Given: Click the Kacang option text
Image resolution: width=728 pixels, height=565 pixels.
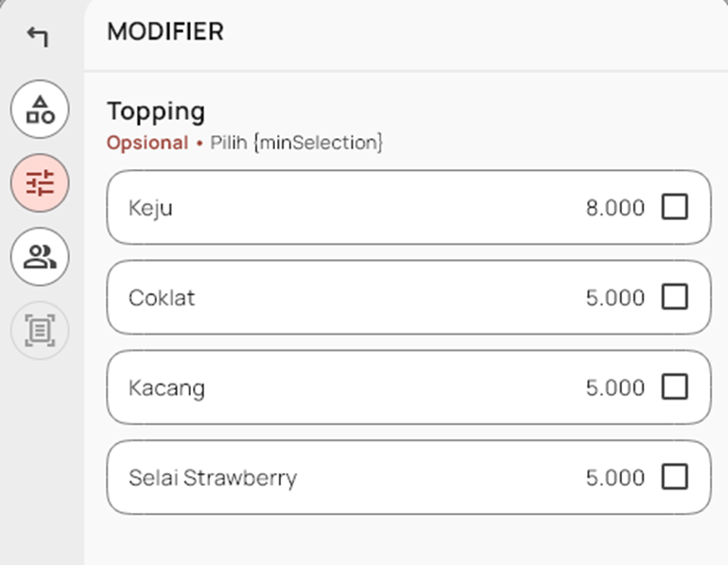Looking at the screenshot, I should pyautogui.click(x=166, y=387).
